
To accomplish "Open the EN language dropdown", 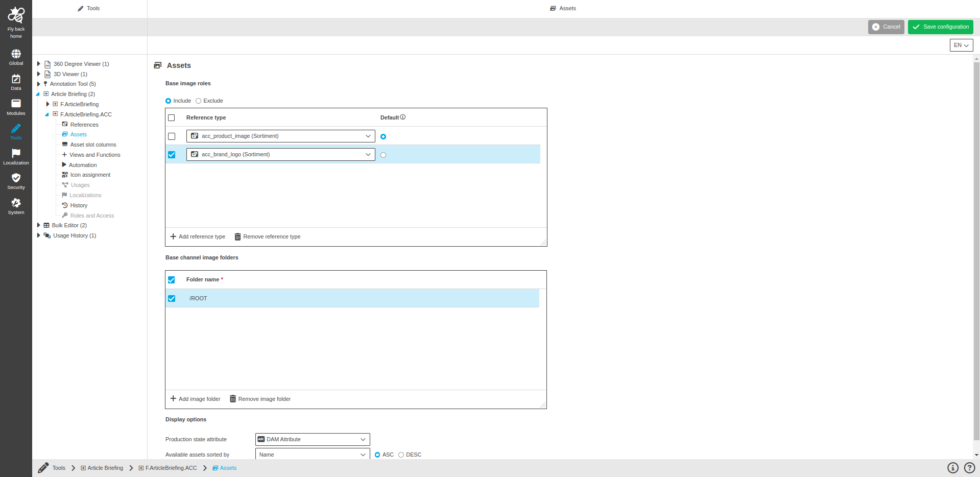I will click(x=961, y=45).
